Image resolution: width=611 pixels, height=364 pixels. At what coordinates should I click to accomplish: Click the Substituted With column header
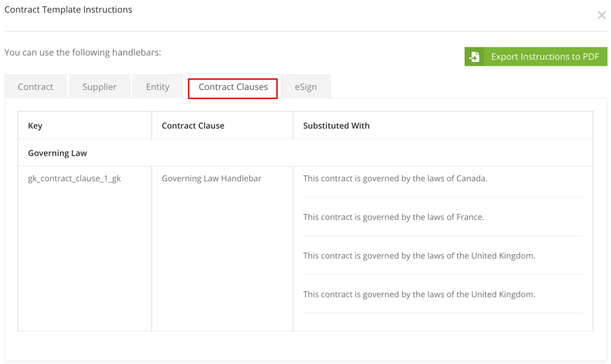point(336,125)
